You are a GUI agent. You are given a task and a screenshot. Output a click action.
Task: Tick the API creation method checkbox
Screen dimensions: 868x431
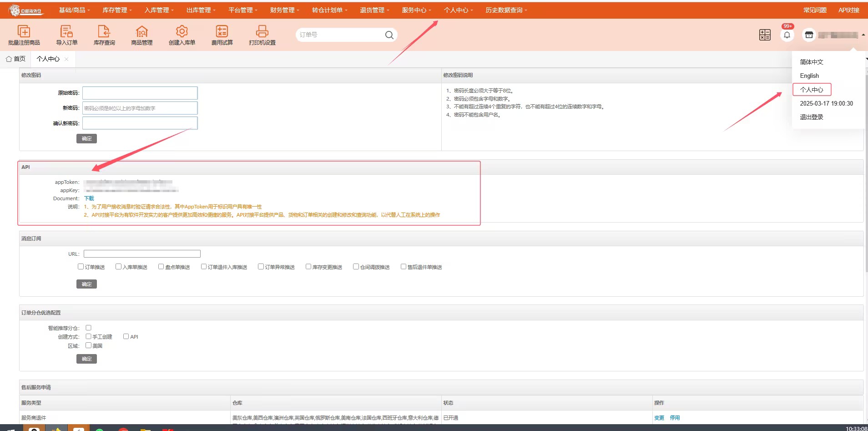click(126, 336)
